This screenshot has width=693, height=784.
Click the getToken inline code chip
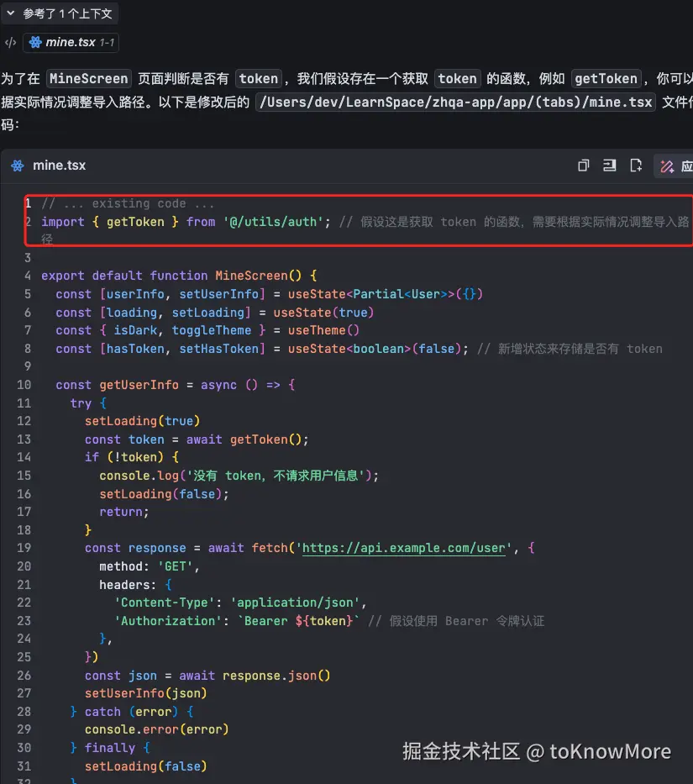point(606,78)
